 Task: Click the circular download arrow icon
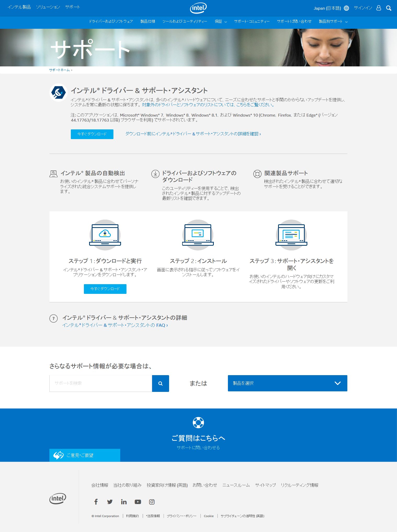[x=155, y=174]
